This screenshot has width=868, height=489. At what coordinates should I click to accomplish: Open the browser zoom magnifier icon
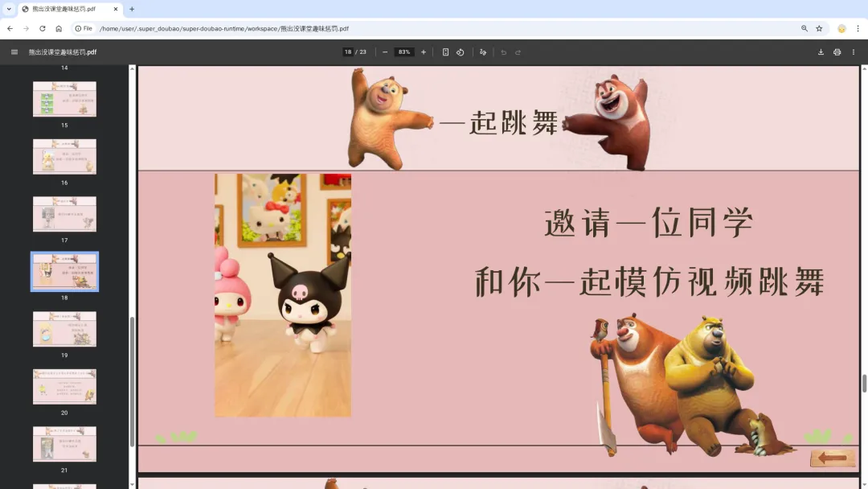(x=805, y=28)
